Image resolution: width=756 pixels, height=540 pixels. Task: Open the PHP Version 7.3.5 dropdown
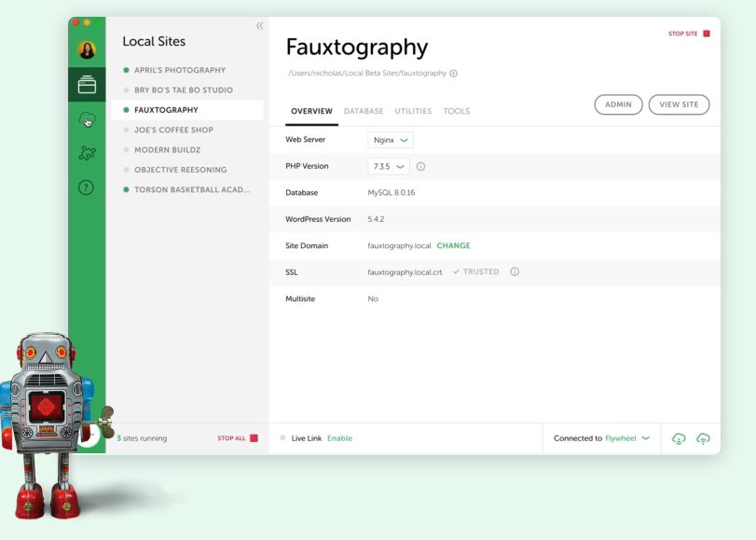tap(389, 167)
